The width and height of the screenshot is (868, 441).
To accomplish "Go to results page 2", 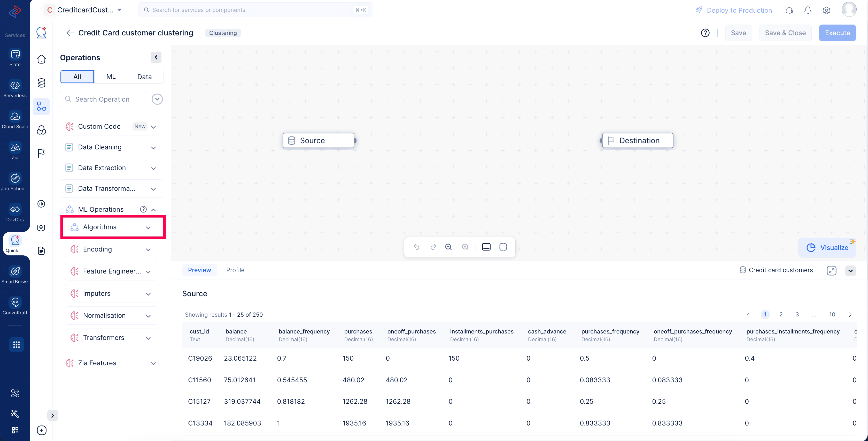I will coord(781,315).
